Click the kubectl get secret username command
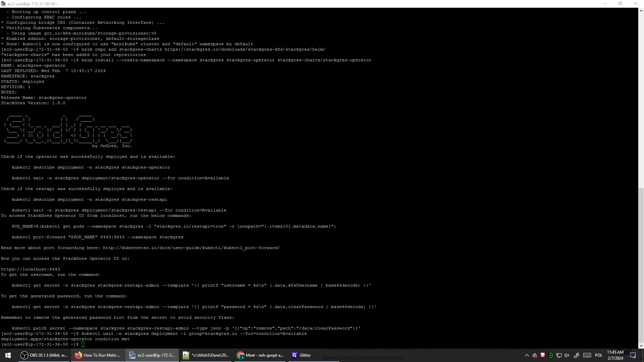The width and height of the screenshot is (644, 362). point(192,285)
